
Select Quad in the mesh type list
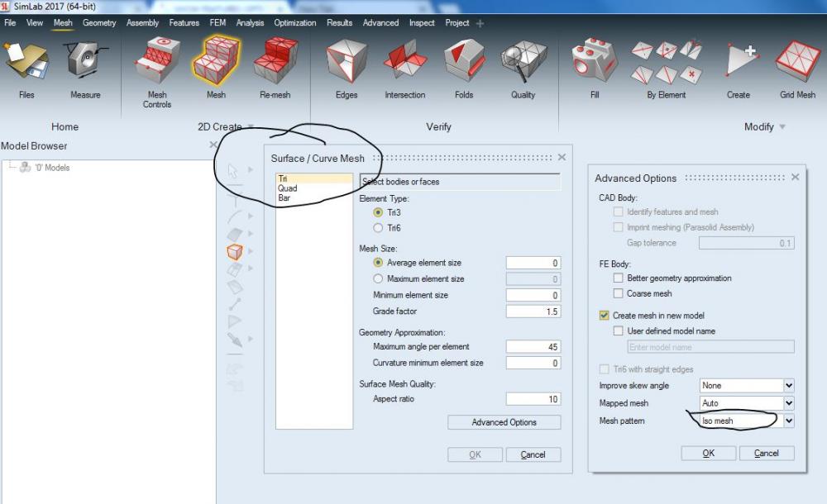(x=313, y=188)
